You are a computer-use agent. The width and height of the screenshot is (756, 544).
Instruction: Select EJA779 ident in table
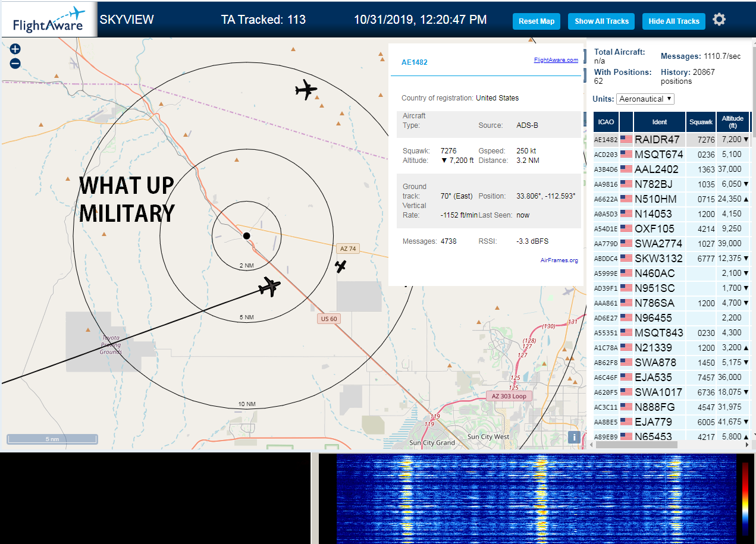tap(653, 422)
